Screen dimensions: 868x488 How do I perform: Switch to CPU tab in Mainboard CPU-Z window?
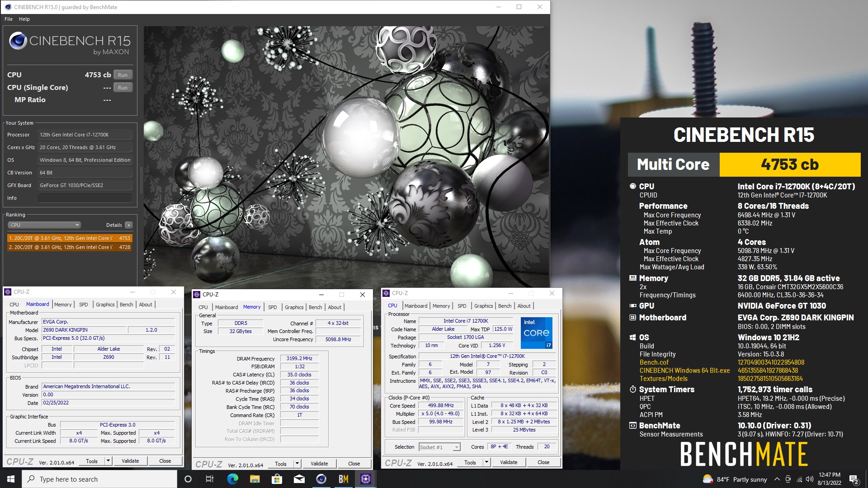pos(14,305)
